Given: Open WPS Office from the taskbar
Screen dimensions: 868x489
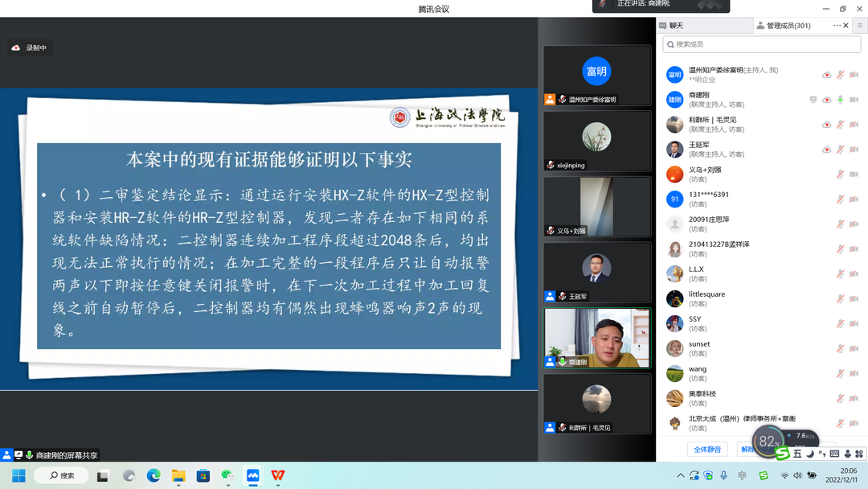Looking at the screenshot, I should pyautogui.click(x=278, y=476).
